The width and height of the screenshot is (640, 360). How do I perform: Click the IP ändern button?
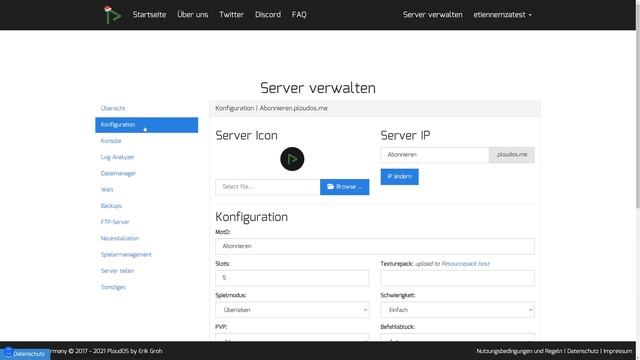tap(399, 177)
